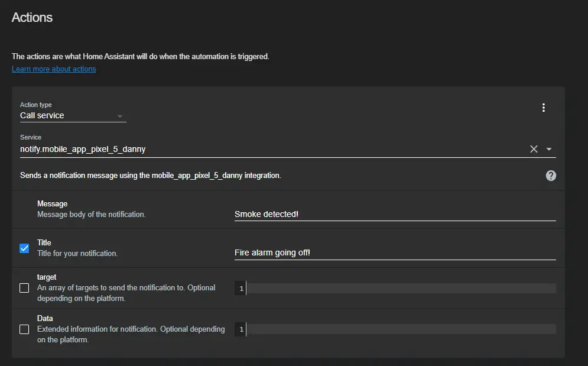
Task: Clear the Service field with the X icon
Action: click(x=534, y=149)
